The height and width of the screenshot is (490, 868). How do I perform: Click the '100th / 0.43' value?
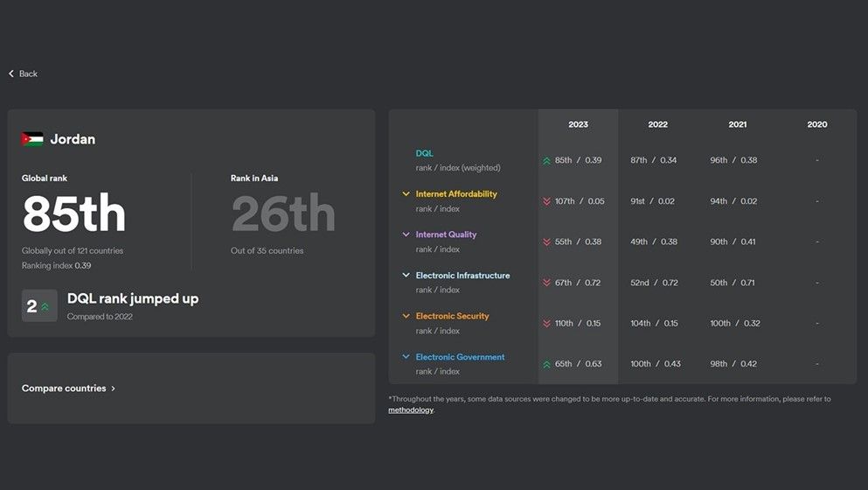pos(656,364)
